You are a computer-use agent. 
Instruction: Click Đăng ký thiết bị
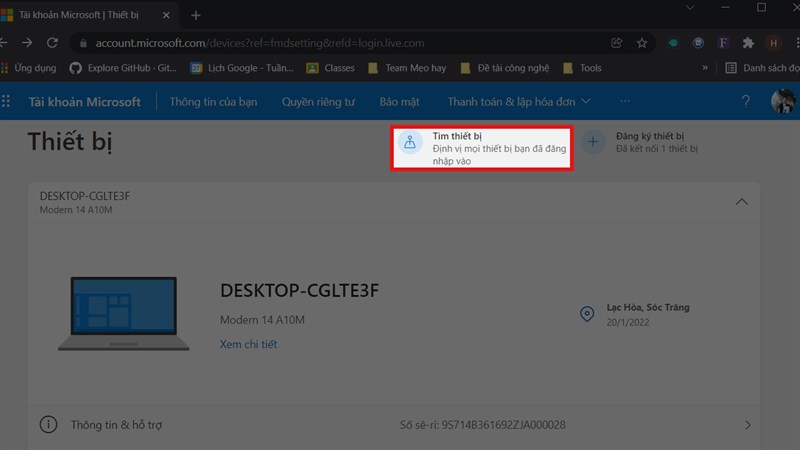point(649,136)
